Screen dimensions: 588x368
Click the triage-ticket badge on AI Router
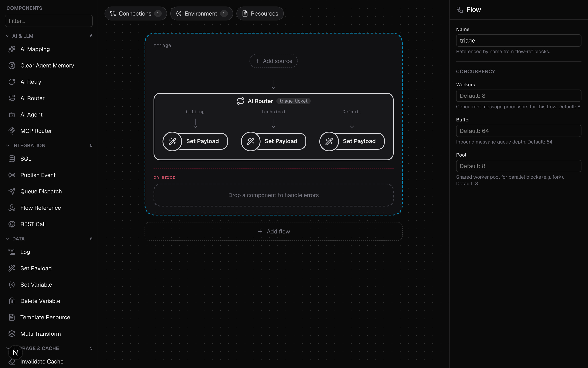(x=294, y=101)
